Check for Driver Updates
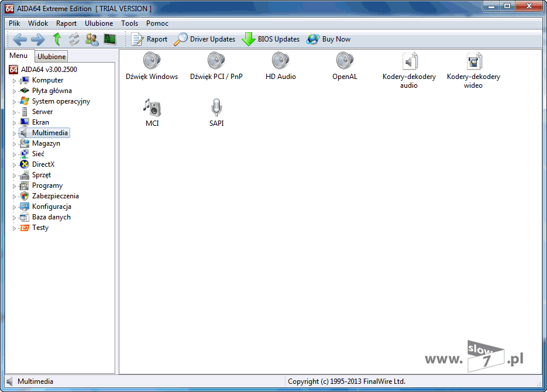Screen dimensions: 547x392 pyautogui.click(x=205, y=39)
